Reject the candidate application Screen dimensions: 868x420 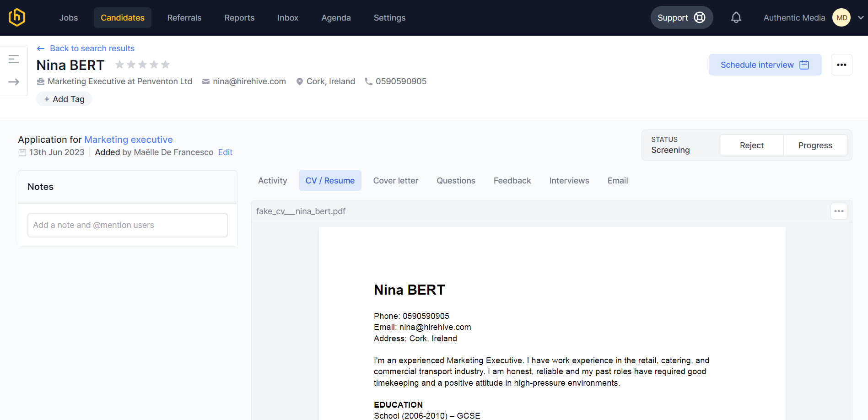[x=752, y=145]
